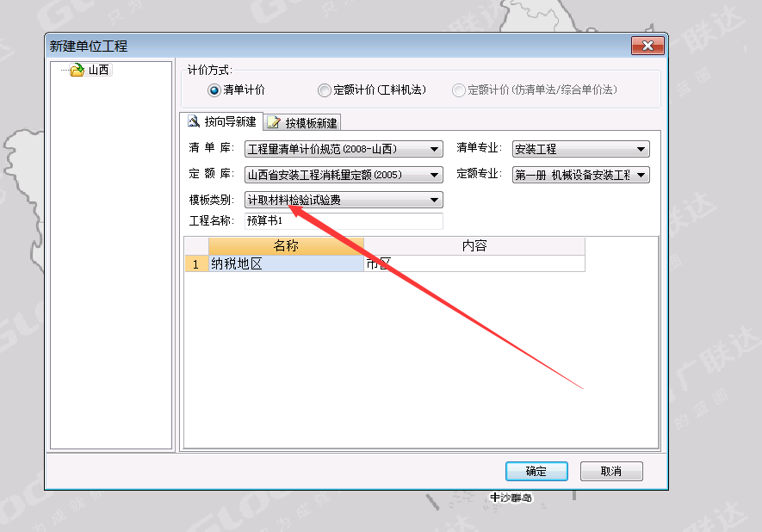This screenshot has width=762, height=532.
Task: Close the 新建单位工程 dialog
Action: tap(647, 46)
